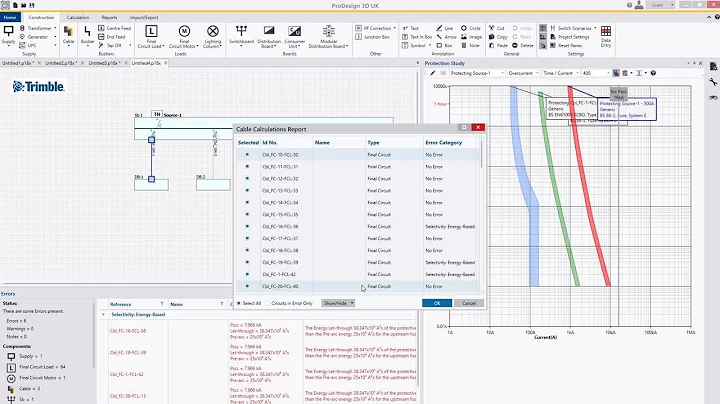Switch to the Home ribbon tab
Screen dimensions: 720x404
10,17
